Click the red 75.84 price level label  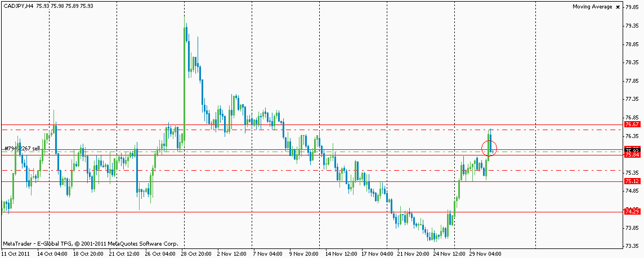[x=631, y=155]
